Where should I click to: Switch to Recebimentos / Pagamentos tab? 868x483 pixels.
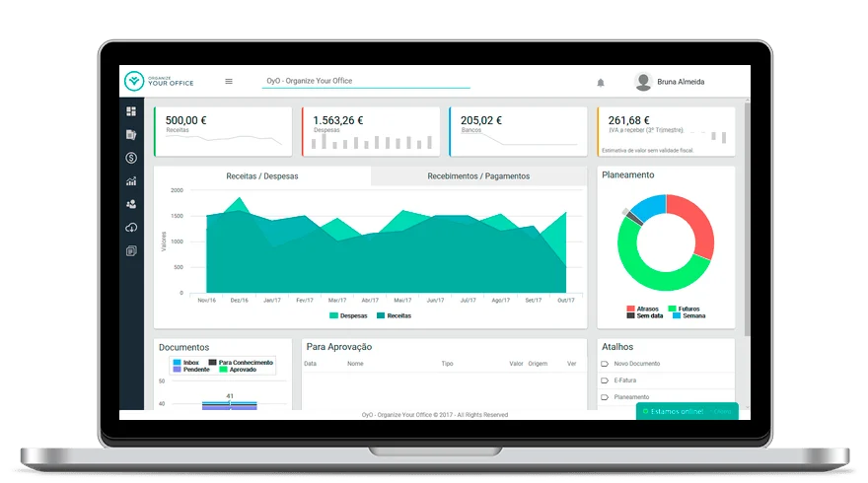pyautogui.click(x=478, y=175)
